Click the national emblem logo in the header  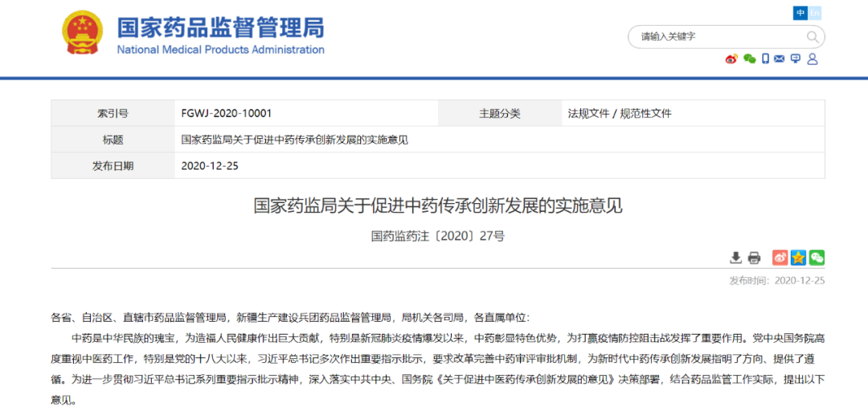(x=83, y=33)
